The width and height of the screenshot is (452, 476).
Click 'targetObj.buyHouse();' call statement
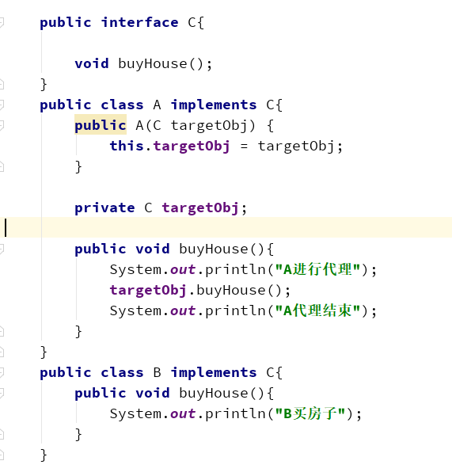pos(200,291)
